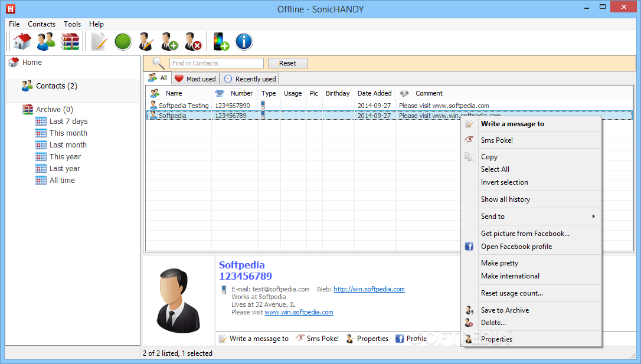This screenshot has width=641, height=364.
Task: Select the Last month archive filter
Action: pyautogui.click(x=68, y=145)
